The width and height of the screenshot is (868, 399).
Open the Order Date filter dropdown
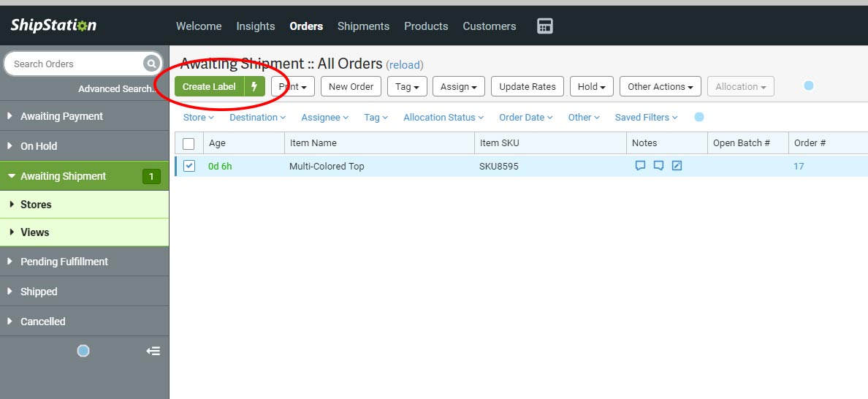(x=525, y=117)
